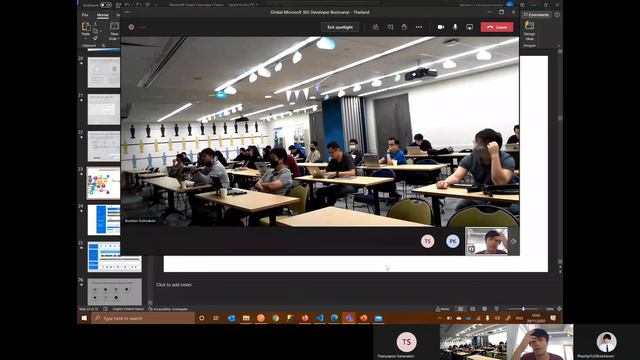Select slide thumbnail 25
The image size is (640, 360).
tap(114, 257)
